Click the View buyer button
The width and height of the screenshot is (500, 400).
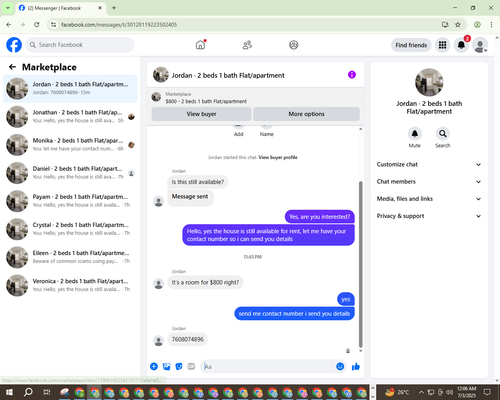click(x=201, y=114)
